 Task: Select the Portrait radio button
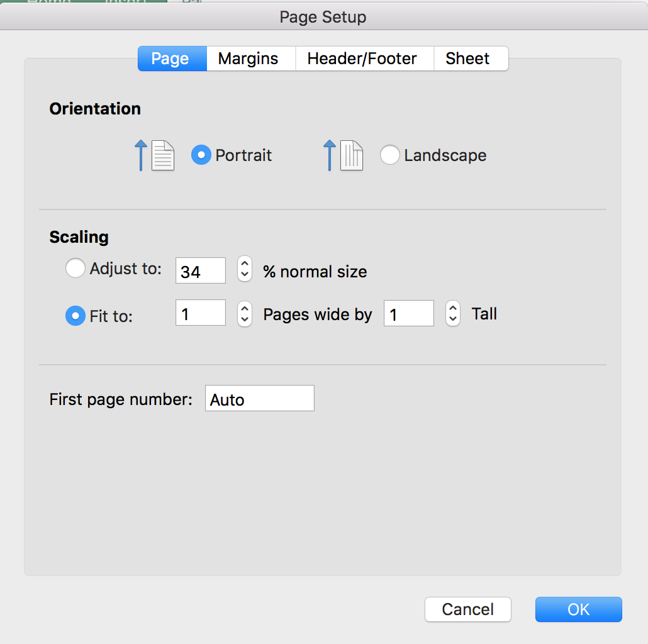pyautogui.click(x=201, y=155)
